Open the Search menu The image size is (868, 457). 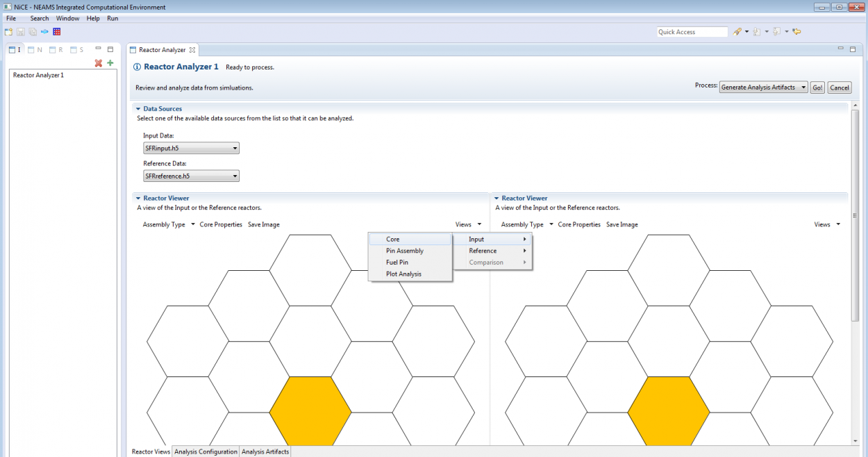click(40, 18)
